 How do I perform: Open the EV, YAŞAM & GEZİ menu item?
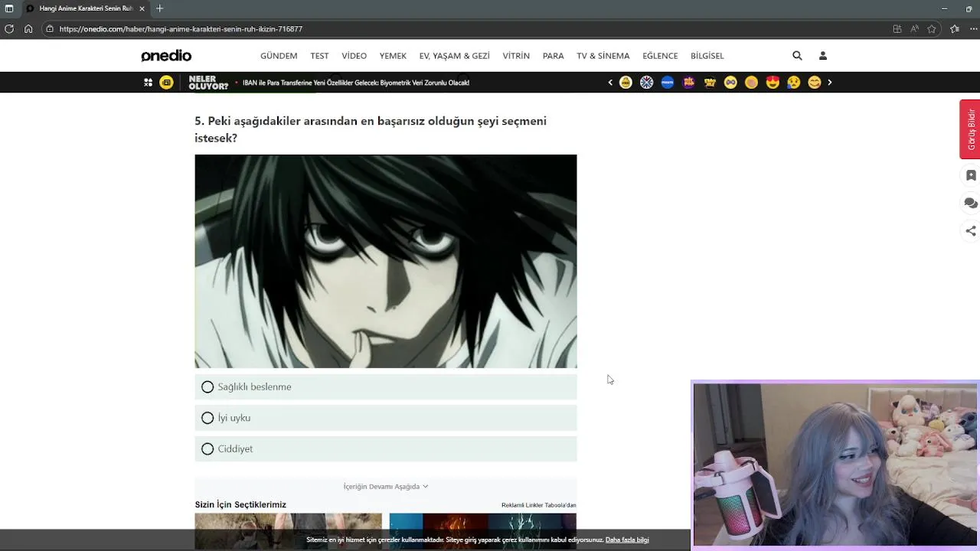click(x=455, y=56)
